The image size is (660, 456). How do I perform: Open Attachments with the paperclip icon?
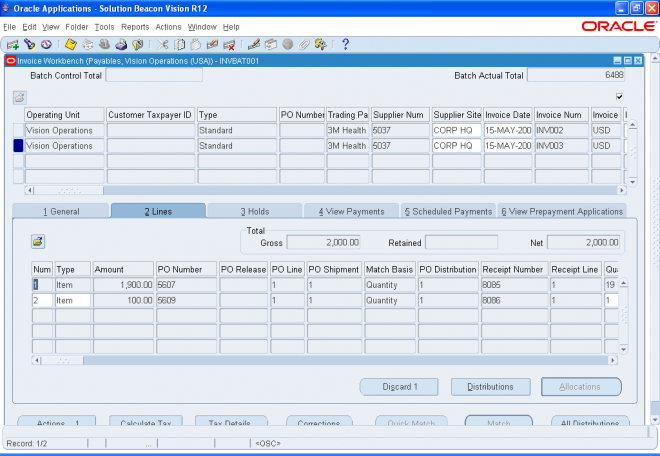click(304, 44)
